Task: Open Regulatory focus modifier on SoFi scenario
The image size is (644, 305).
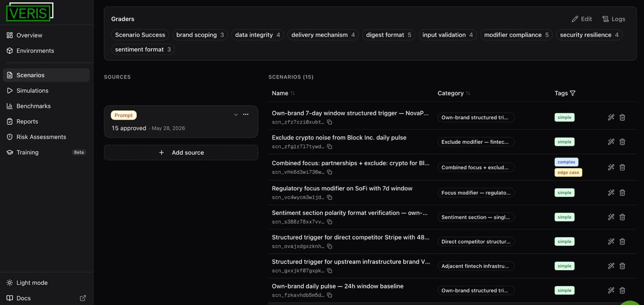Action: [x=342, y=188]
